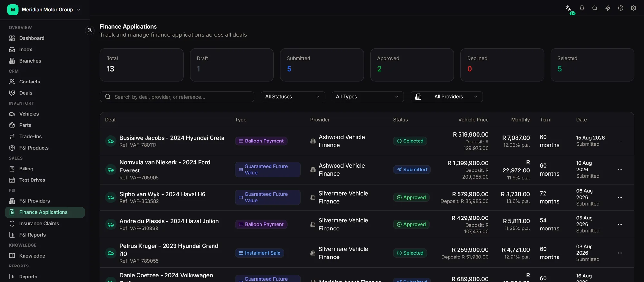The height and width of the screenshot is (282, 644).
Task: Open F&I Providers in sidebar
Action: 45,201
